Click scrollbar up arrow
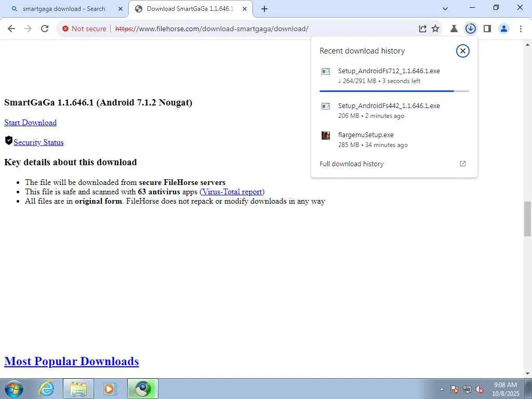This screenshot has width=532, height=399. pos(527,45)
